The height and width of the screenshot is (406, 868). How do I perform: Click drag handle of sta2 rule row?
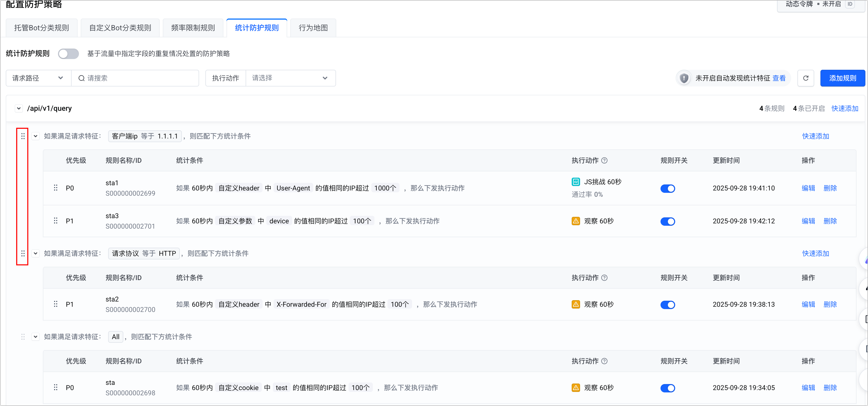coord(56,304)
